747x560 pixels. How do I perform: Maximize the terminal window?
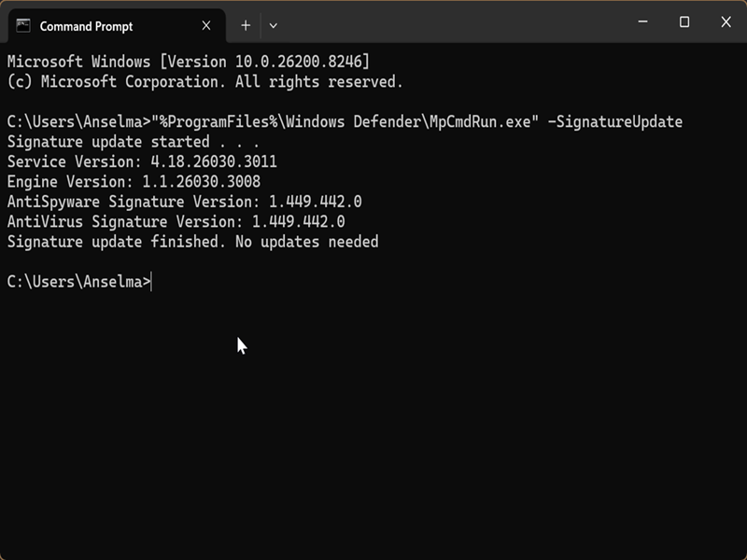684,21
